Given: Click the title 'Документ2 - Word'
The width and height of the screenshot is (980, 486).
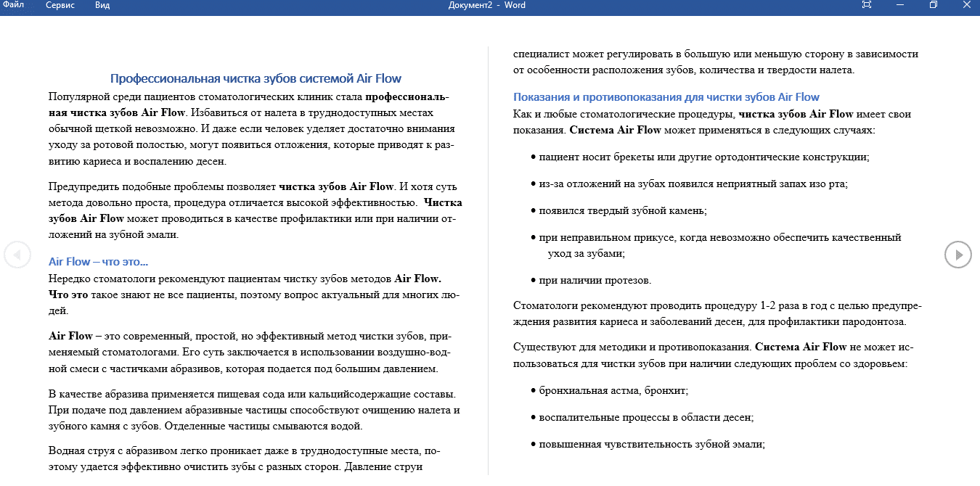Looking at the screenshot, I should click(487, 5).
